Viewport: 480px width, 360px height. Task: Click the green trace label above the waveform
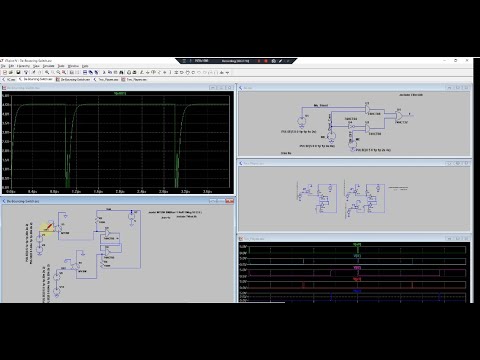coord(120,94)
